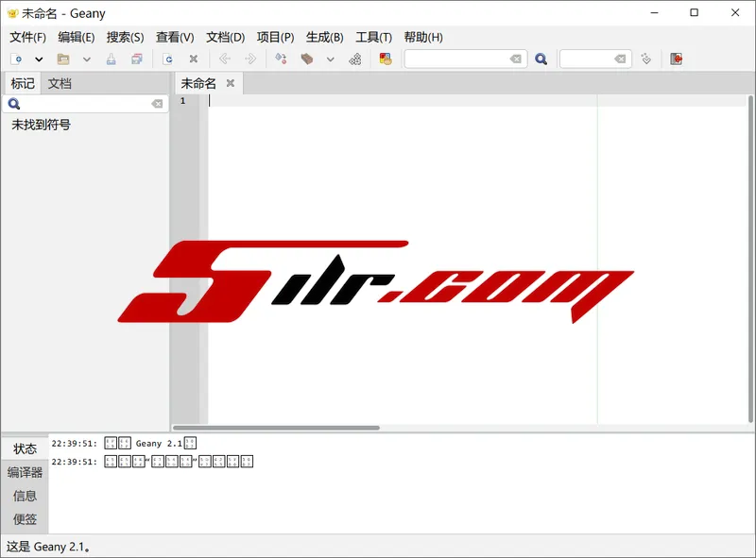Switch to the 标记 sidebar tab

23,83
